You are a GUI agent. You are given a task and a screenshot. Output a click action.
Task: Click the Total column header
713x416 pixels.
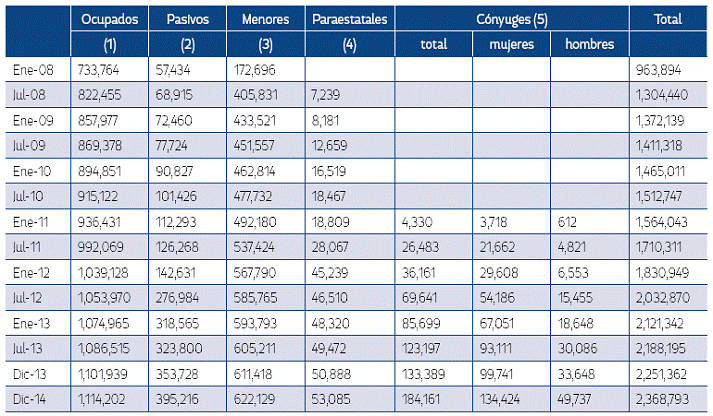(x=667, y=19)
